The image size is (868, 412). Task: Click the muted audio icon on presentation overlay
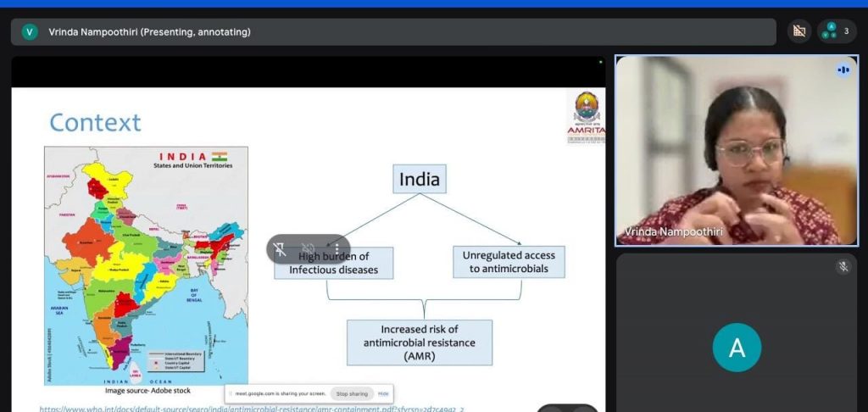[309, 249]
